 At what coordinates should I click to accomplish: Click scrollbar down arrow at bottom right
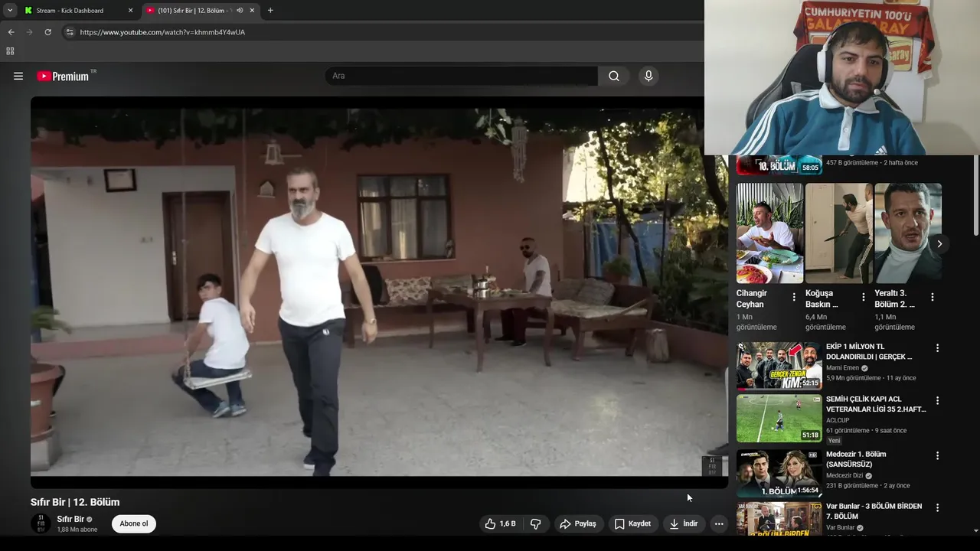(975, 530)
